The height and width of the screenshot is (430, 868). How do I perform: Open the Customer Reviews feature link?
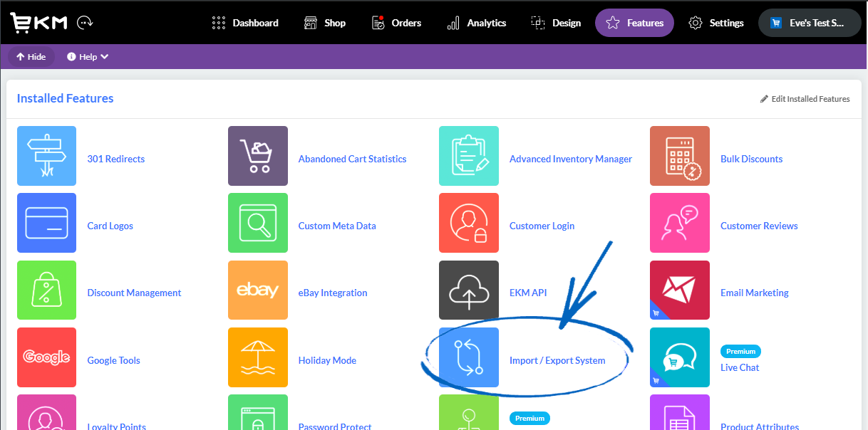click(758, 226)
